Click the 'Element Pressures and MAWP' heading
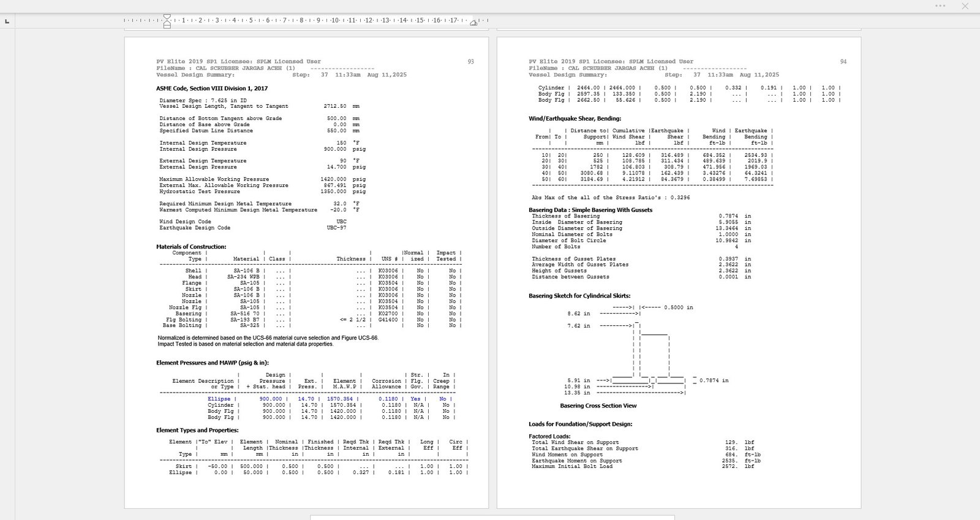This screenshot has height=520, width=980. [x=212, y=363]
